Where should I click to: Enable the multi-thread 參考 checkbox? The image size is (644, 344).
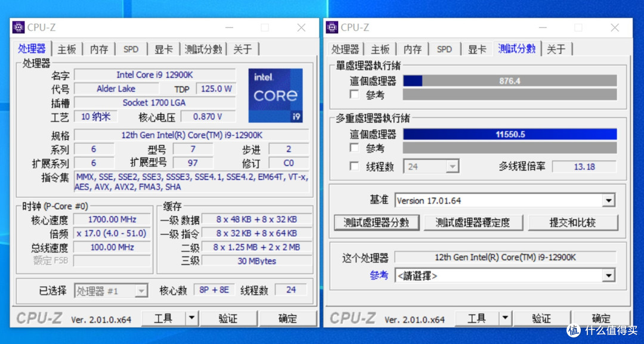(355, 148)
